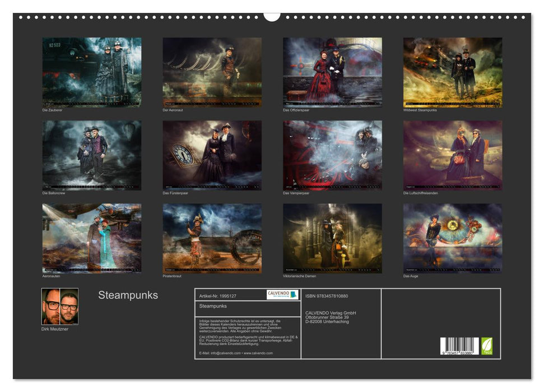The height and width of the screenshot is (392, 544).
Task: Select the Das Fürstenpaar clock image
Action: tap(212, 155)
